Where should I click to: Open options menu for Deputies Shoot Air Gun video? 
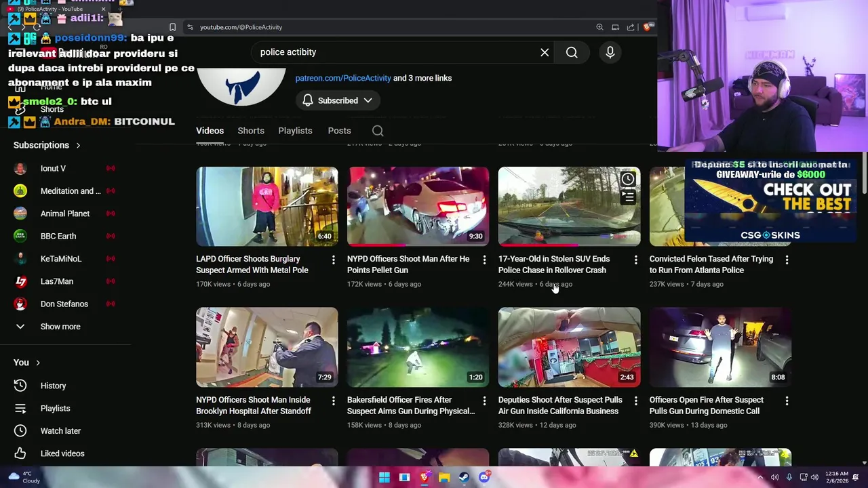[635, 401]
